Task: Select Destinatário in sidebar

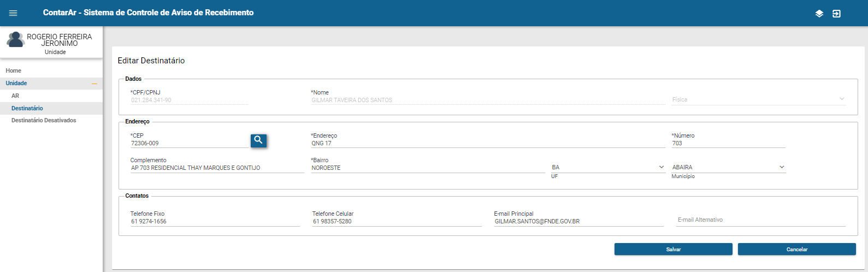Action: click(x=27, y=108)
